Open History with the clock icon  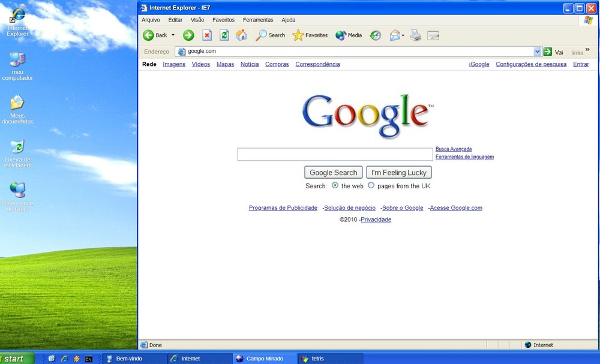pyautogui.click(x=376, y=35)
